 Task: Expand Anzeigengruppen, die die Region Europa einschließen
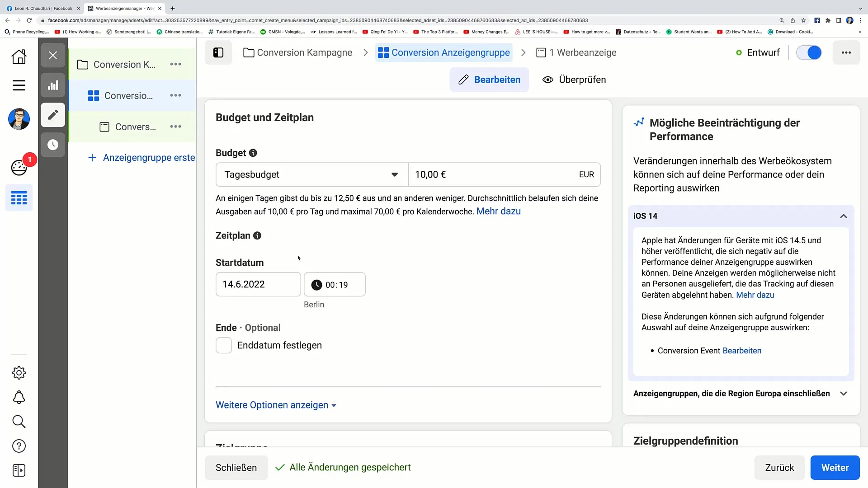pyautogui.click(x=843, y=394)
